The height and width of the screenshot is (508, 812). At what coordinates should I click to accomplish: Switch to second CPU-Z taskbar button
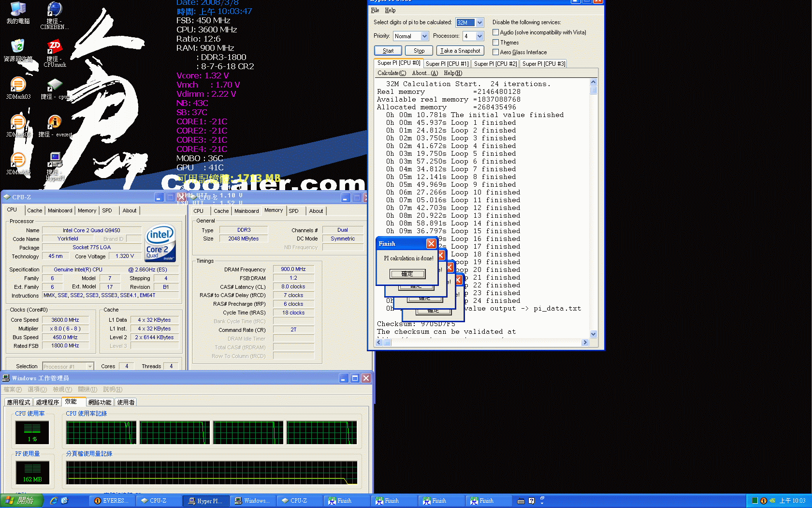coord(299,501)
